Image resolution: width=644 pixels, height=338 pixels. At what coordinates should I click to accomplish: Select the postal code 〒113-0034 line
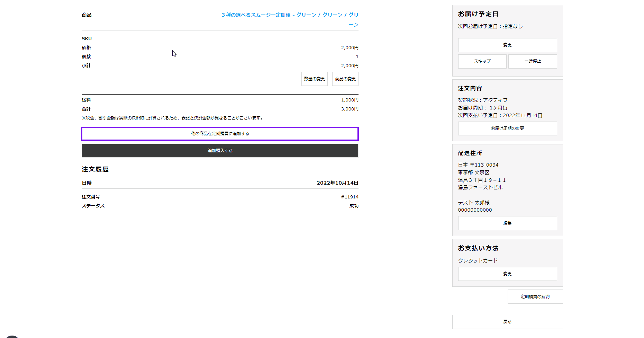[x=478, y=165]
